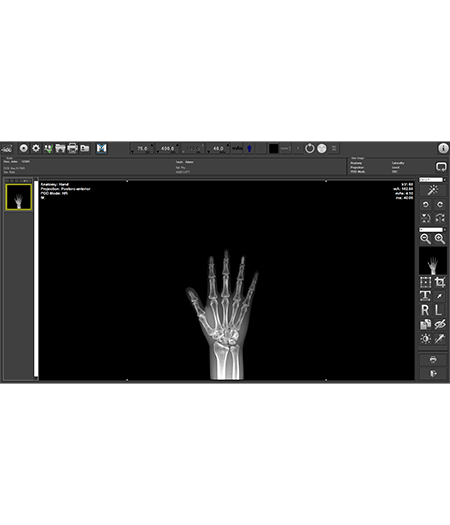Open the info button at top right
Image resolution: width=450 pixels, height=525 pixels.
443,148
